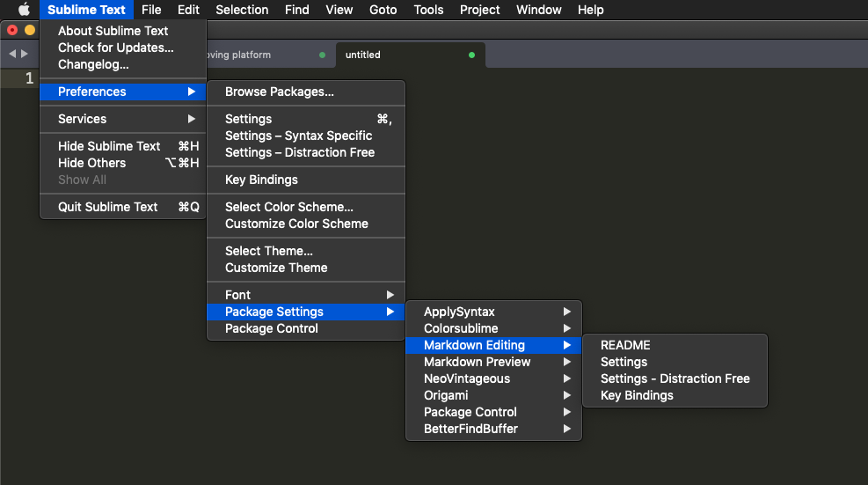The width and height of the screenshot is (868, 485).
Task: Click the back arrow tab navigation icon
Action: click(x=12, y=54)
